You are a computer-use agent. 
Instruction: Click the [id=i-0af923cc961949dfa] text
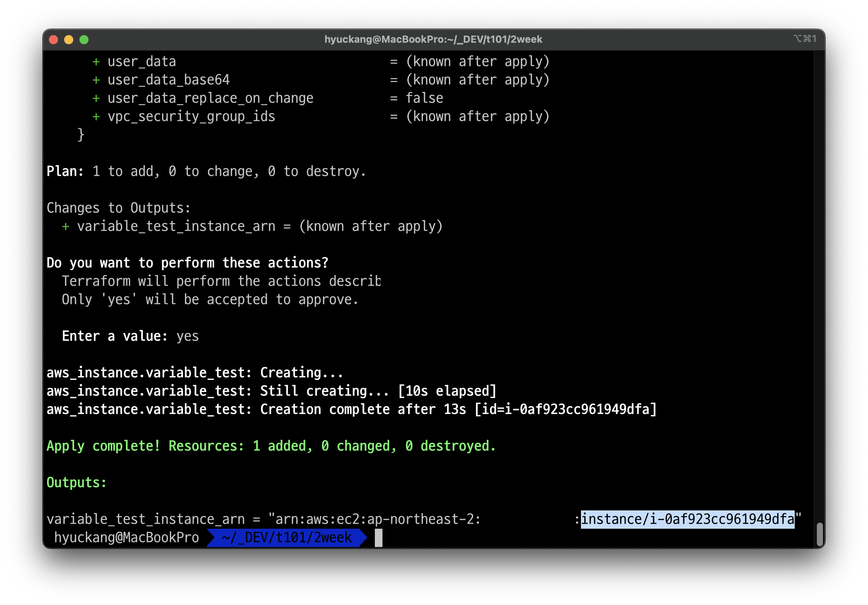pyautogui.click(x=565, y=409)
